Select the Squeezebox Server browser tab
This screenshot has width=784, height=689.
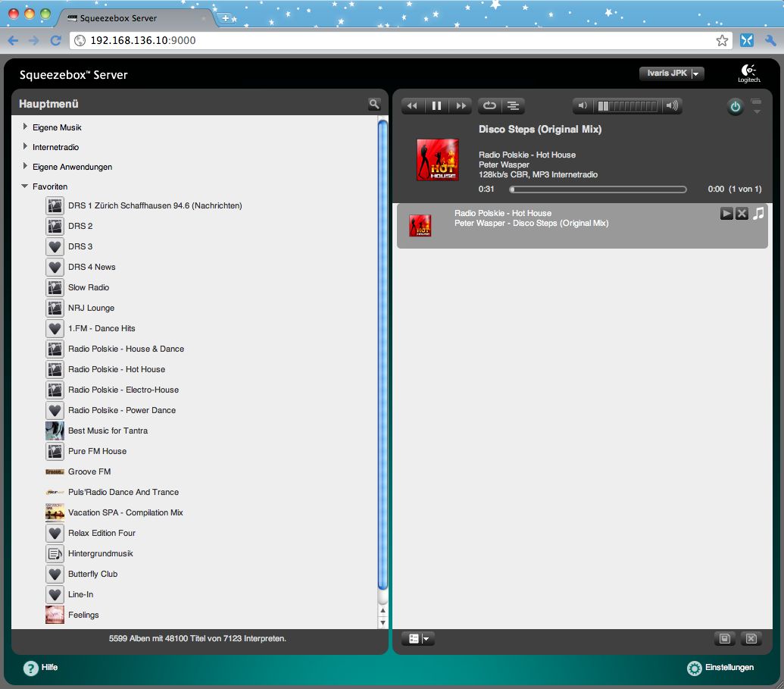(x=136, y=18)
